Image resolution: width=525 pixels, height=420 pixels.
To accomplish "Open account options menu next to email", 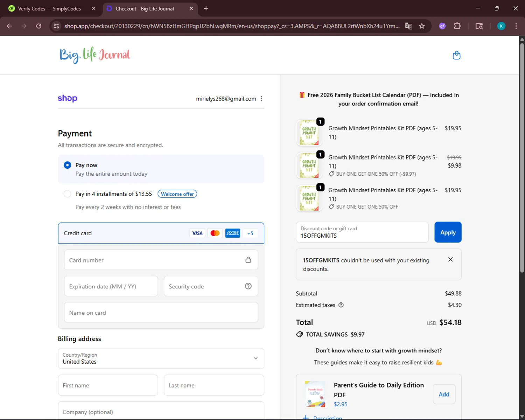I will [261, 99].
